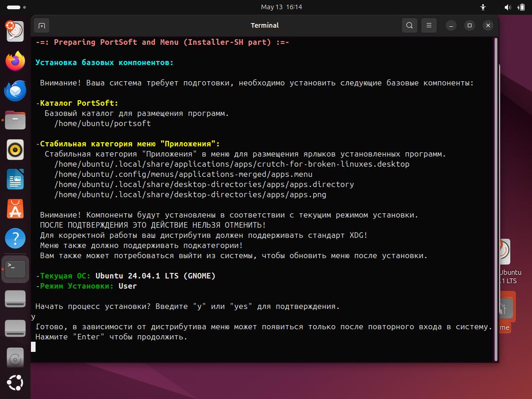The width and height of the screenshot is (532, 399).
Task: Launch Rhythmbox music player
Action: (x=15, y=150)
